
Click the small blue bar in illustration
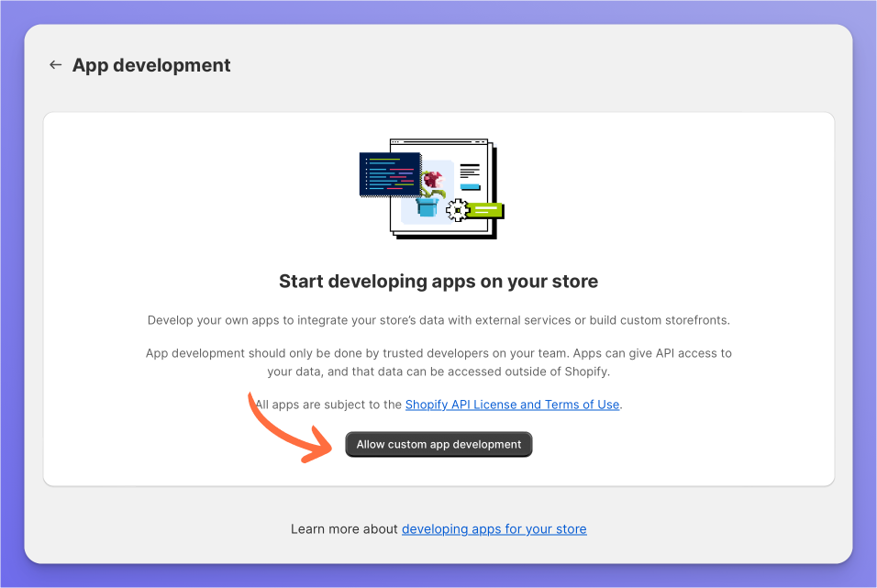click(470, 186)
